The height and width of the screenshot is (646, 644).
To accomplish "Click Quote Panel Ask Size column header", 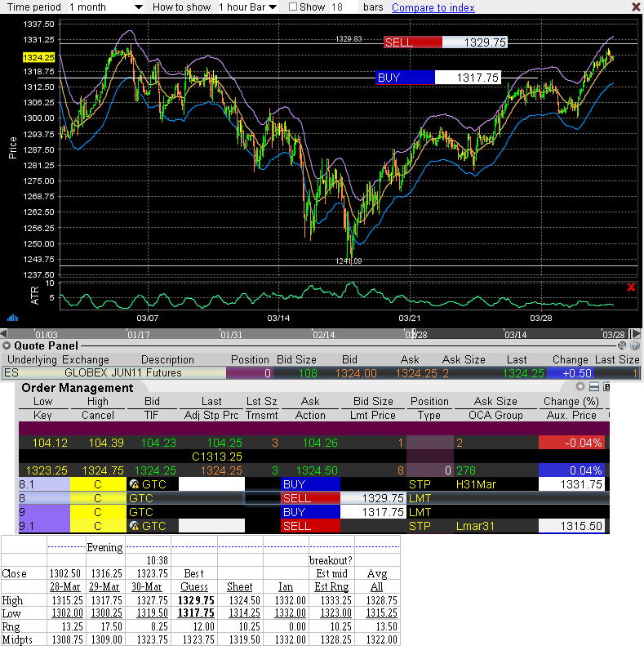I will click(x=464, y=359).
